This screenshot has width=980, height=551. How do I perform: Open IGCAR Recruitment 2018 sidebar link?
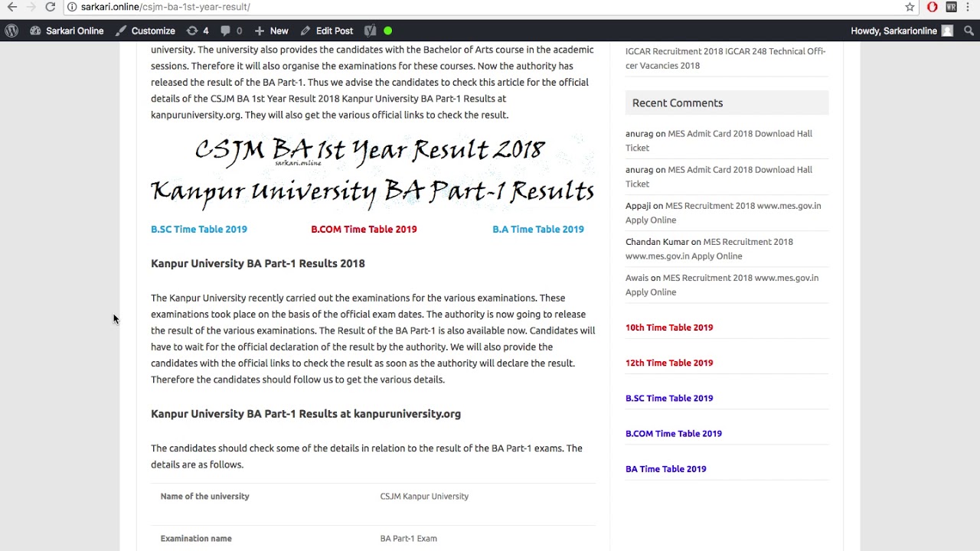(x=725, y=58)
